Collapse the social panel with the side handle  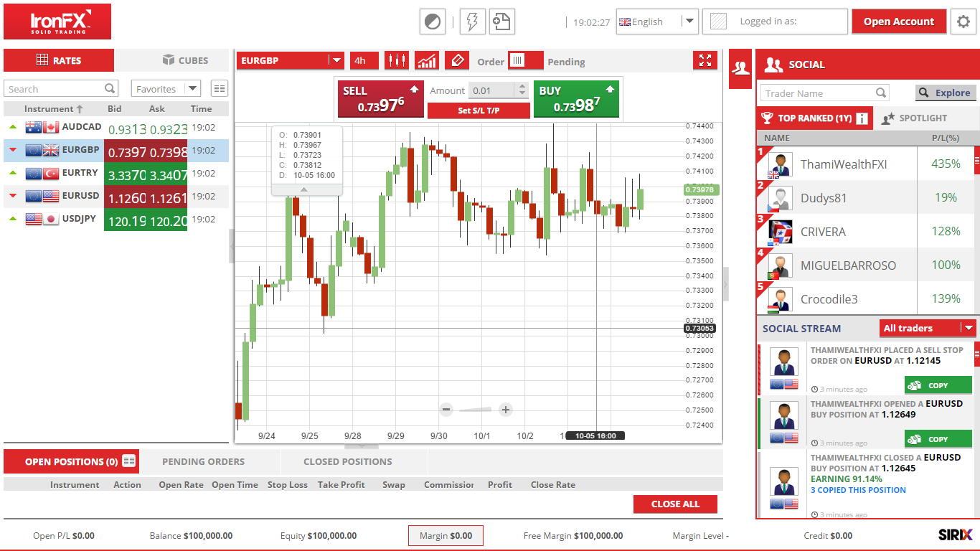click(x=725, y=284)
